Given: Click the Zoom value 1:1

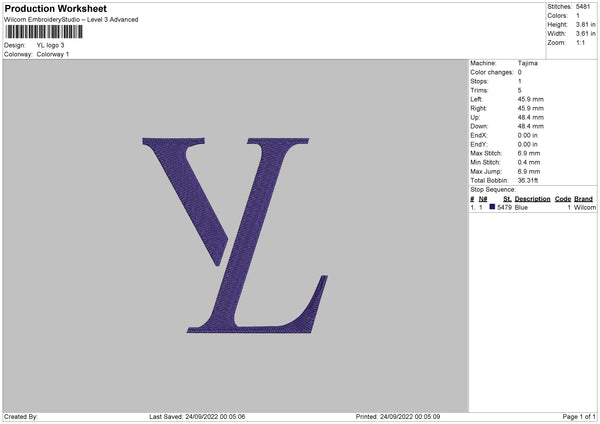Looking at the screenshot, I should (580, 42).
